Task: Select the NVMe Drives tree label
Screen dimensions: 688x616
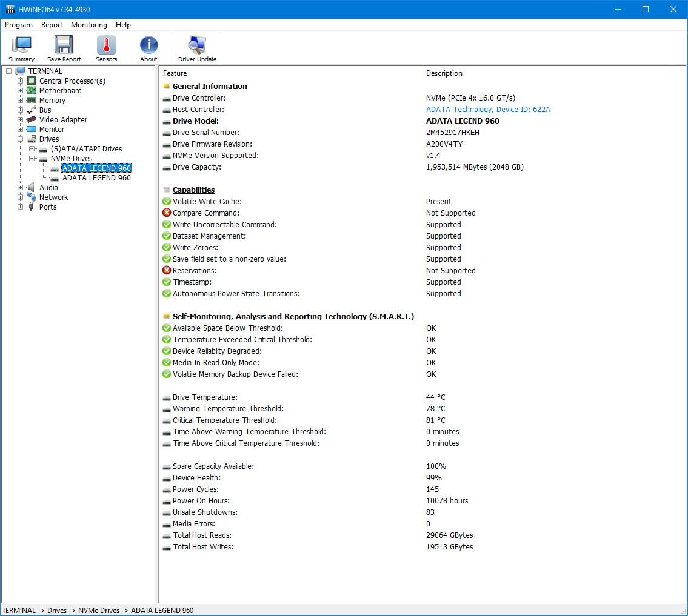Action: (x=72, y=158)
